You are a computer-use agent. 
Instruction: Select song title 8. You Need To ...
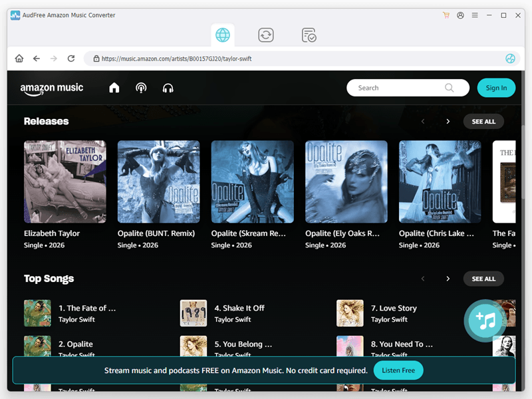click(x=402, y=344)
